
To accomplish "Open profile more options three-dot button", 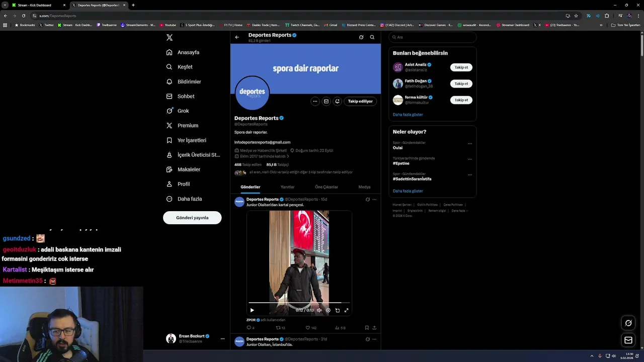I will tap(315, 101).
